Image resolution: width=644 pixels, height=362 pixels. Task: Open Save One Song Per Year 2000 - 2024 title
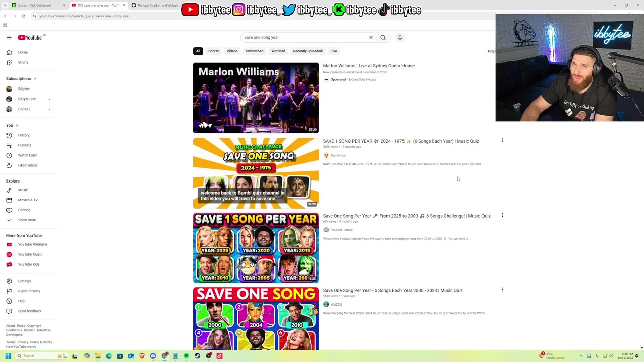(x=392, y=290)
